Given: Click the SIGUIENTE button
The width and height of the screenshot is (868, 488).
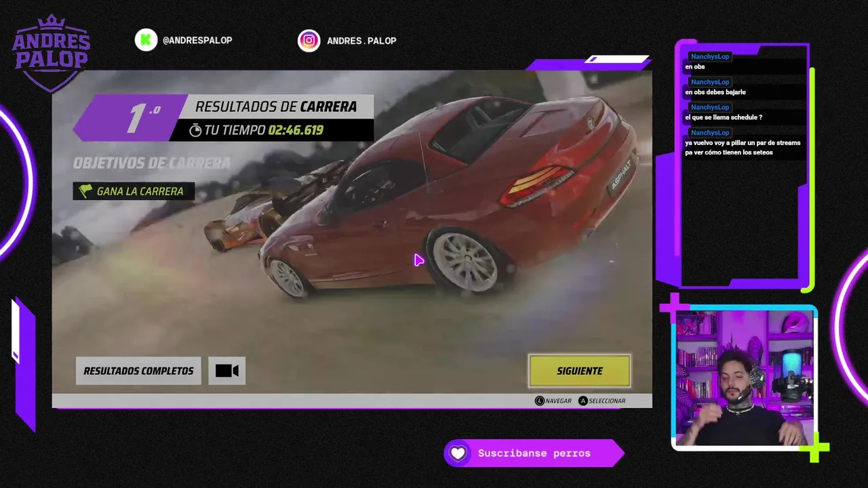Looking at the screenshot, I should click(580, 371).
